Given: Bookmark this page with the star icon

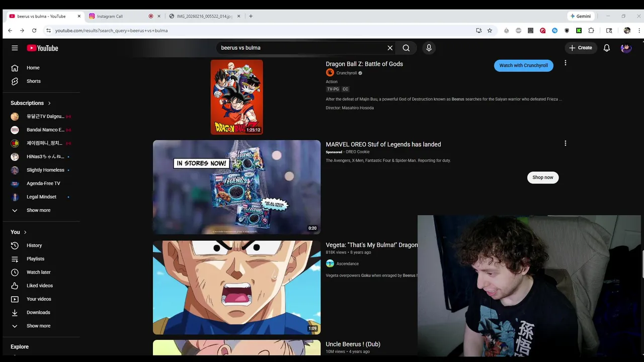Looking at the screenshot, I should pyautogui.click(x=490, y=30).
